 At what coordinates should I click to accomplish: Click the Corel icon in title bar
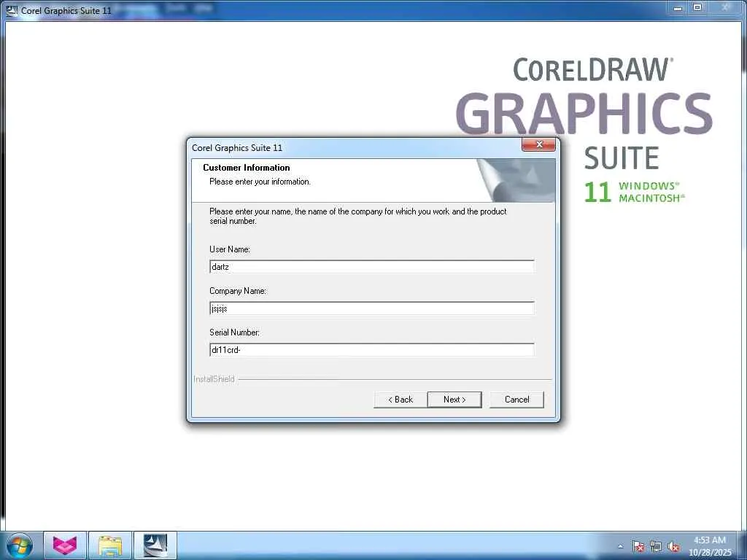pos(12,10)
